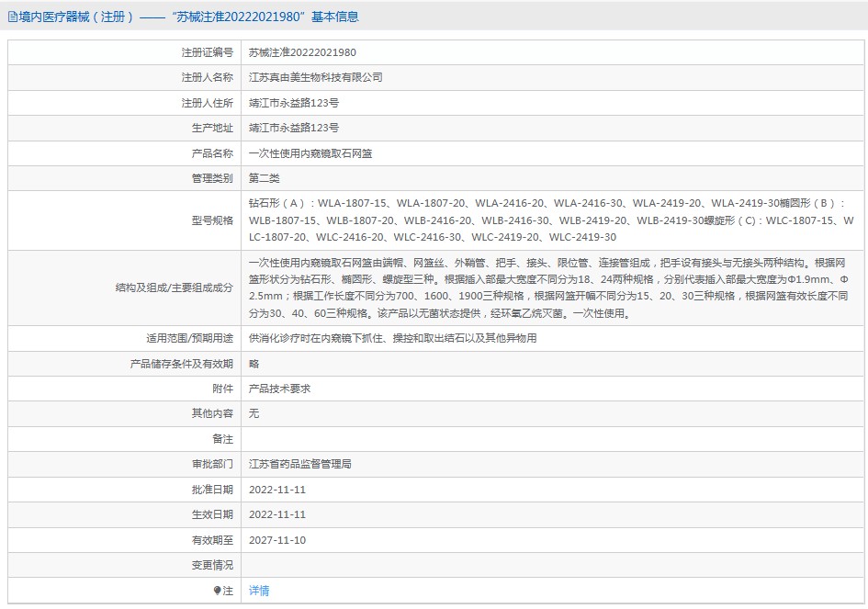Click the 其他内容 label
This screenshot has width=868, height=609.
pyautogui.click(x=212, y=413)
